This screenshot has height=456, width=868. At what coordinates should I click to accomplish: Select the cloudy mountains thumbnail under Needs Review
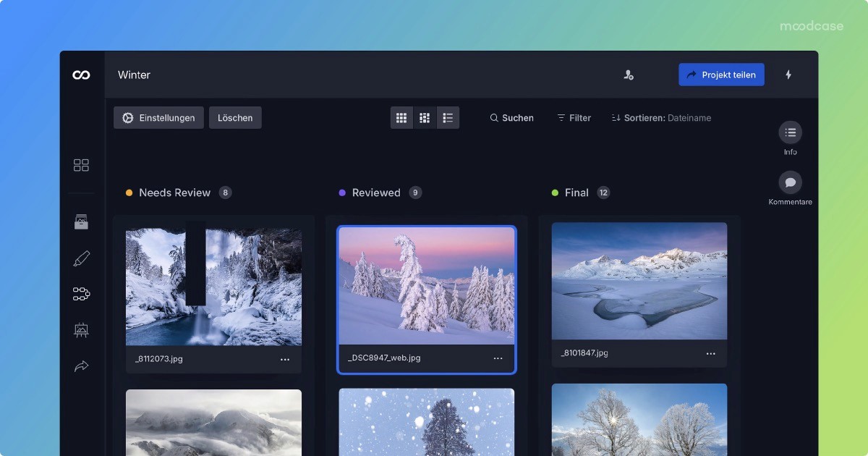pos(213,423)
